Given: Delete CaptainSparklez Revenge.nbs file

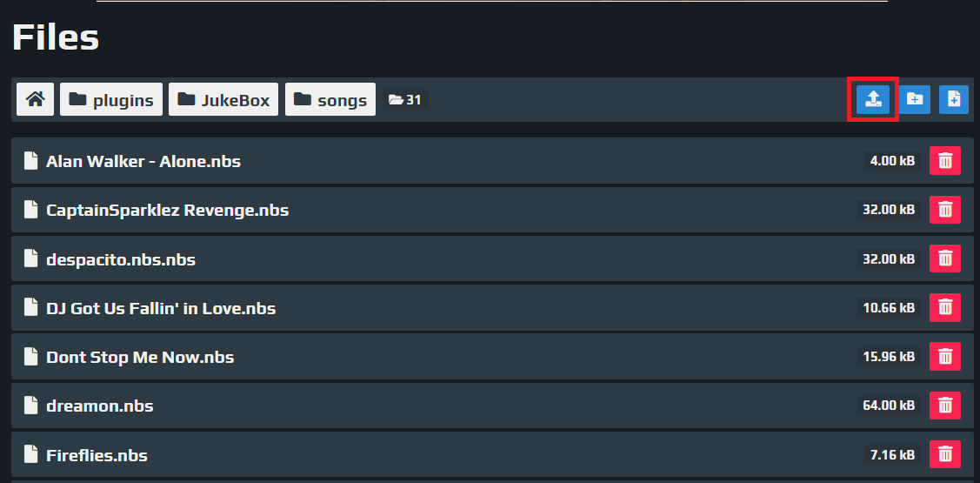Looking at the screenshot, I should point(945,210).
